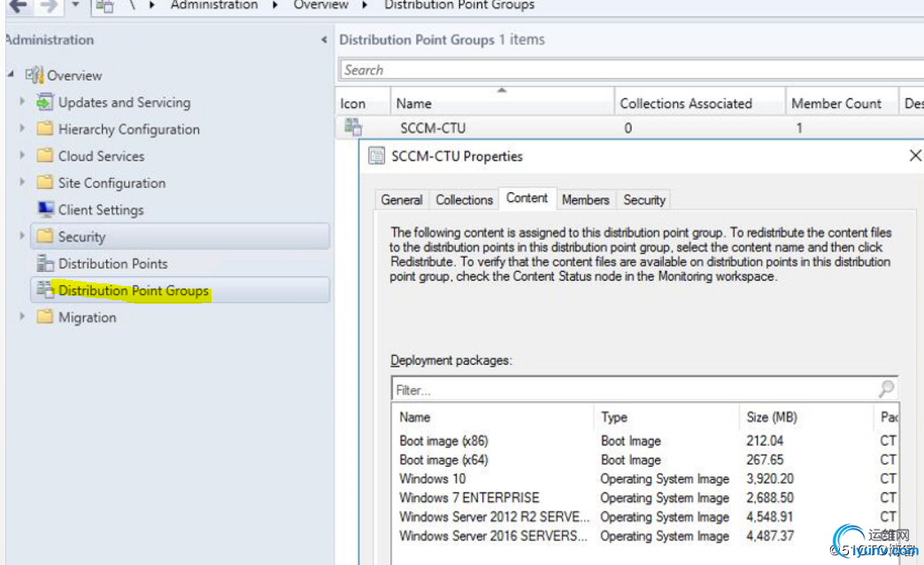Click the back navigation arrow
This screenshot has width=924, height=565.
click(x=18, y=6)
